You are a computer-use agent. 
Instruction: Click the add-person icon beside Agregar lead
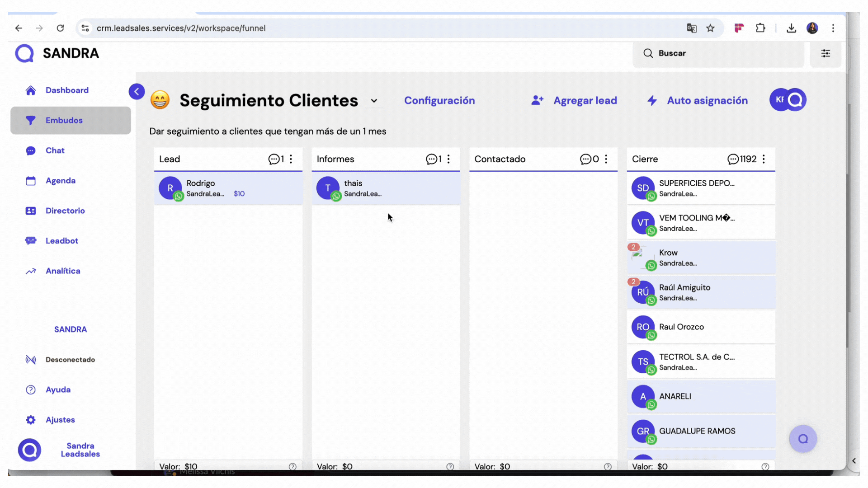[537, 100]
